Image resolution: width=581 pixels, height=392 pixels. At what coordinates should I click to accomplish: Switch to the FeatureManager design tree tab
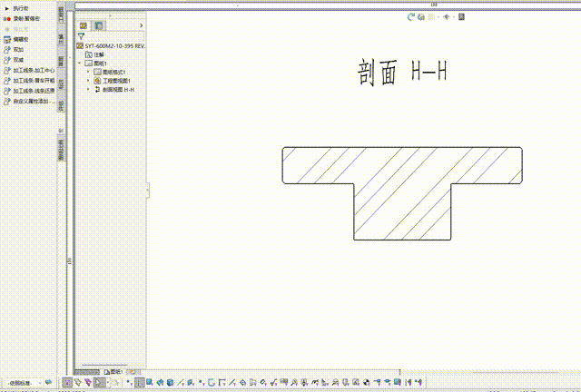coord(84,25)
